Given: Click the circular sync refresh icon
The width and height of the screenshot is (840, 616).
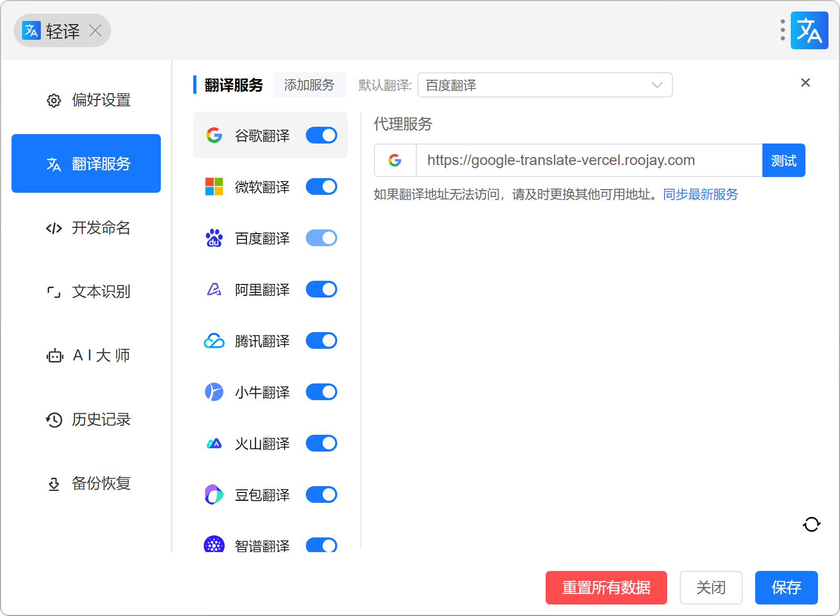Looking at the screenshot, I should 811,524.
